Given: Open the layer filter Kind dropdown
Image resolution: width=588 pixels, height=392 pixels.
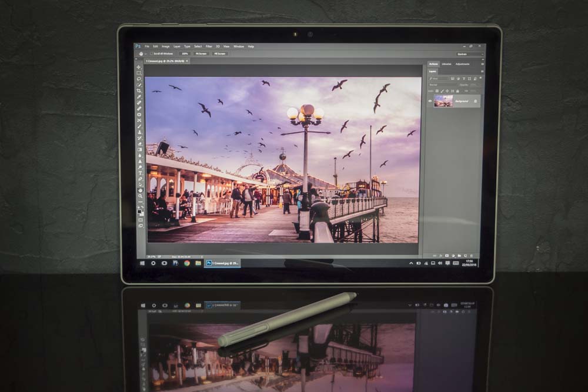Looking at the screenshot, I should click(x=439, y=79).
